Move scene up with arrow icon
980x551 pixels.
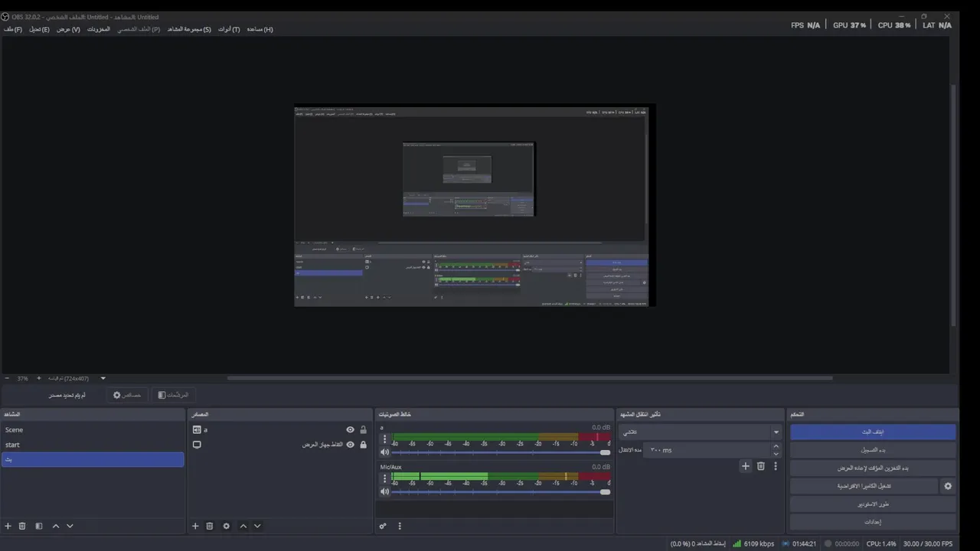56,526
